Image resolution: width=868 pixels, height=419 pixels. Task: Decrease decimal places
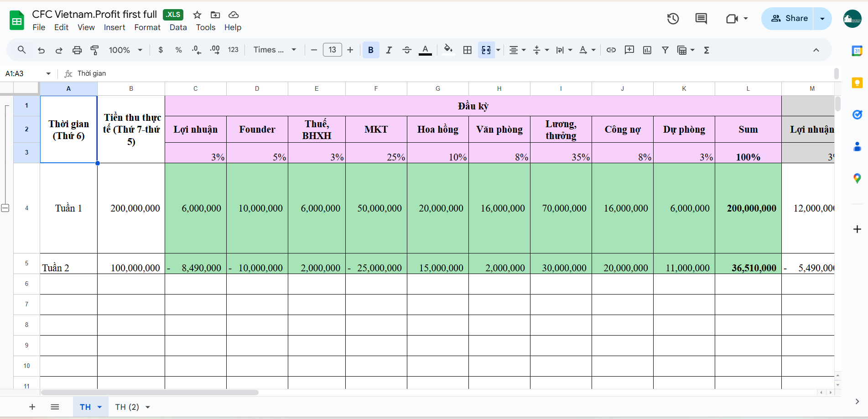[197, 50]
